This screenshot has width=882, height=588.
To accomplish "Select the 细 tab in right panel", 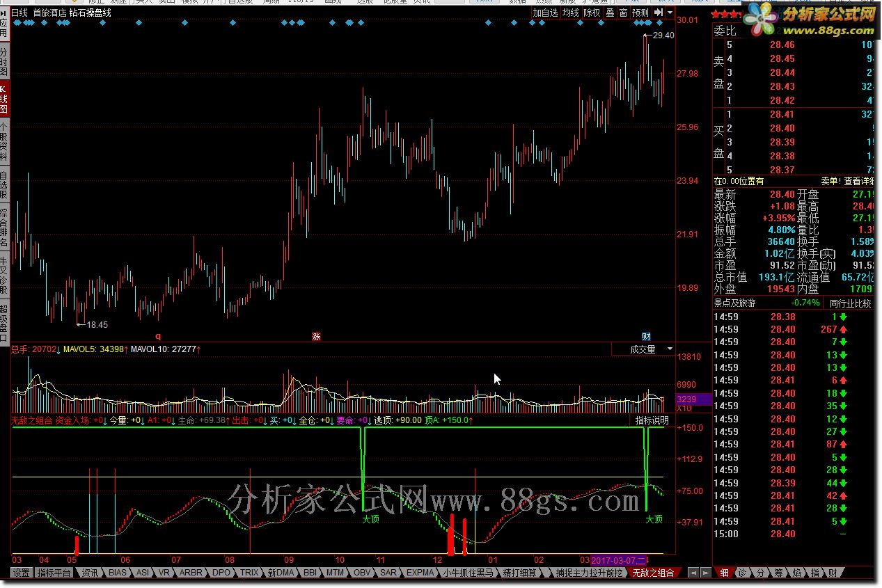I will (724, 573).
